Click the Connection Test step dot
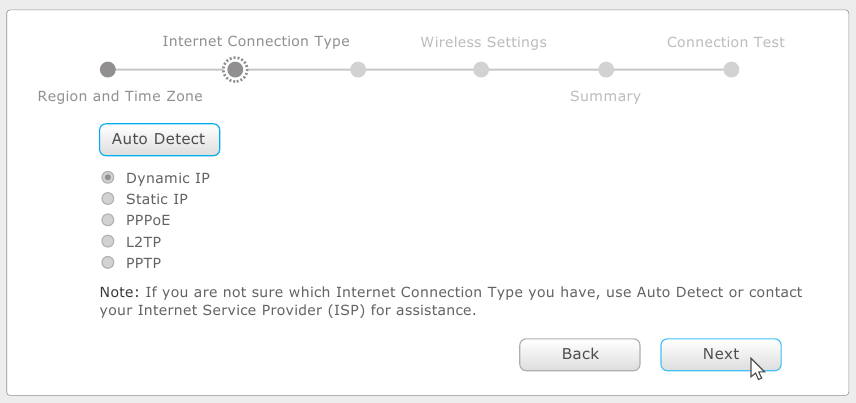The image size is (856, 403). coord(731,69)
